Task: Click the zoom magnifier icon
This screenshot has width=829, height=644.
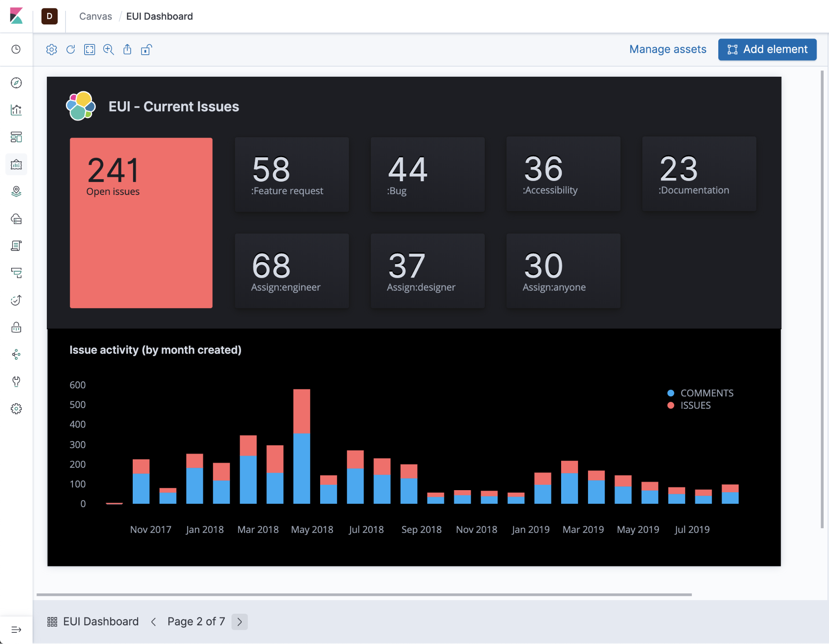Action: pyautogui.click(x=109, y=50)
